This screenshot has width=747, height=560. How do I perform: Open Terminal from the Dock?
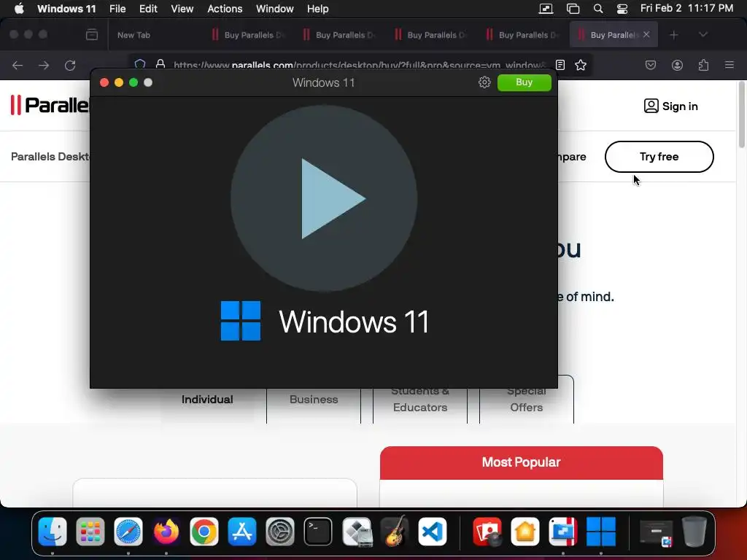tap(318, 532)
